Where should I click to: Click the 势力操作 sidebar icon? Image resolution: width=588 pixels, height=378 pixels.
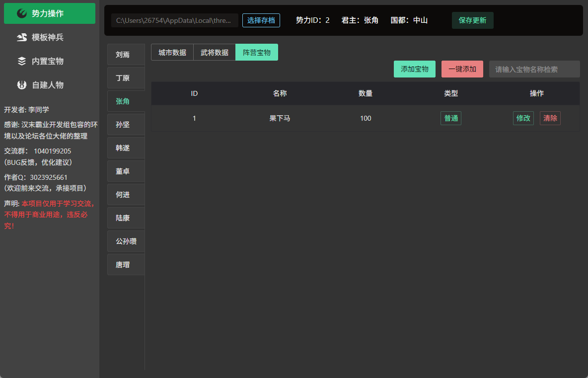tap(22, 13)
